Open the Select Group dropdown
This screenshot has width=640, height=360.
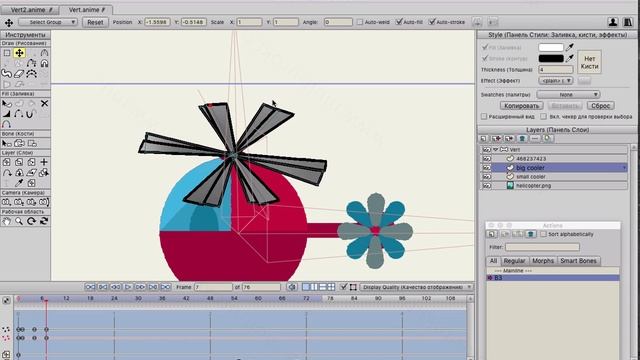click(48, 22)
